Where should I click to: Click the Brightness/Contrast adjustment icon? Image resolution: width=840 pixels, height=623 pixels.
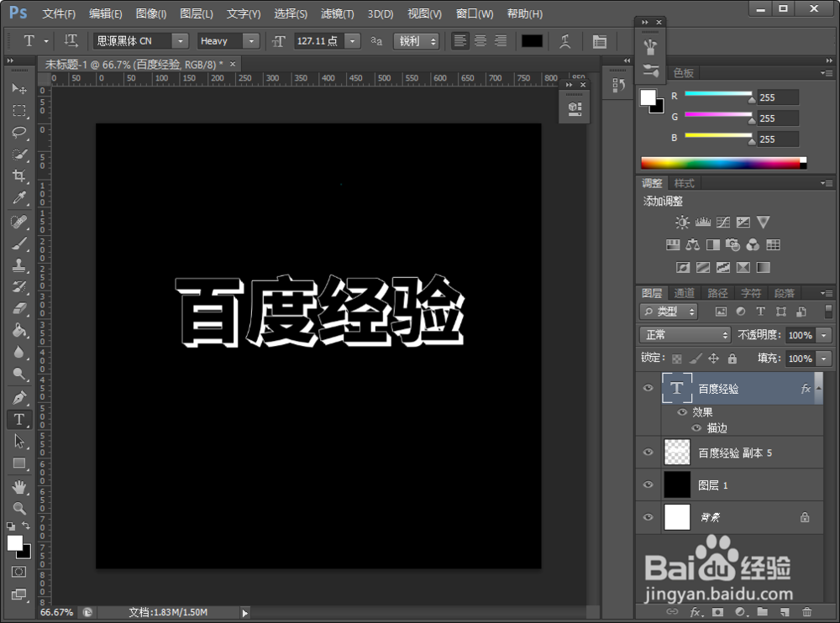pos(682,222)
